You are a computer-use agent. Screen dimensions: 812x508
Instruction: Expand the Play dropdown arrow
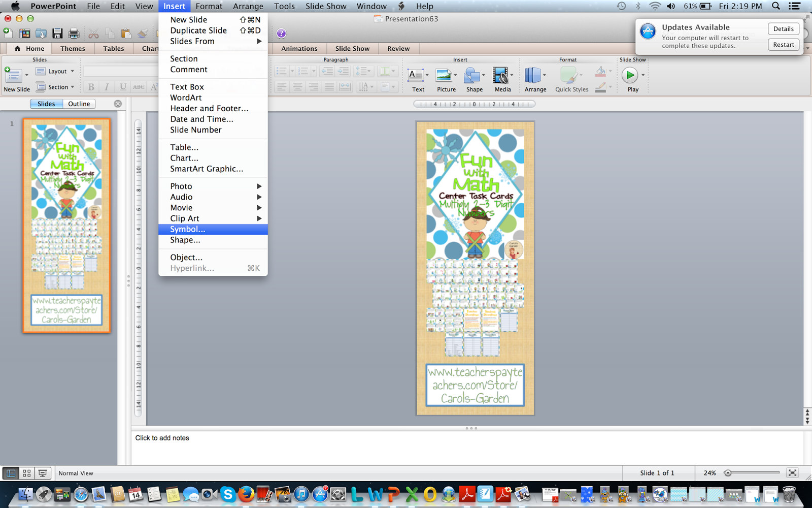pyautogui.click(x=643, y=75)
